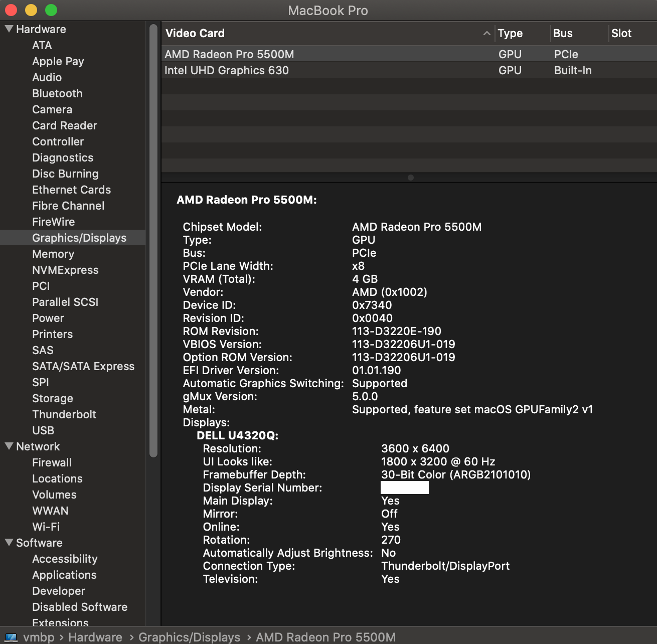Collapse the Software section triangle
This screenshot has height=644, width=657.
9,543
